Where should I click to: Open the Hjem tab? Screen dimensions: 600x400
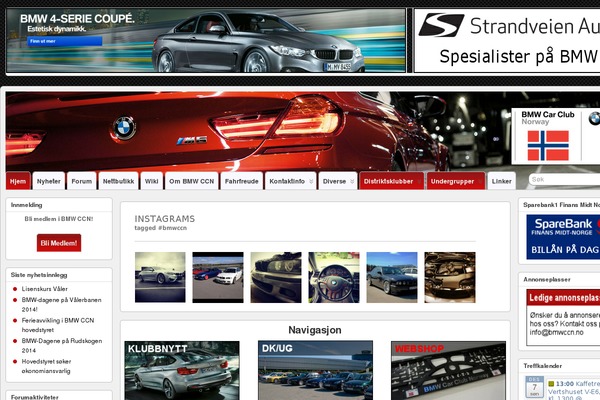coord(18,181)
